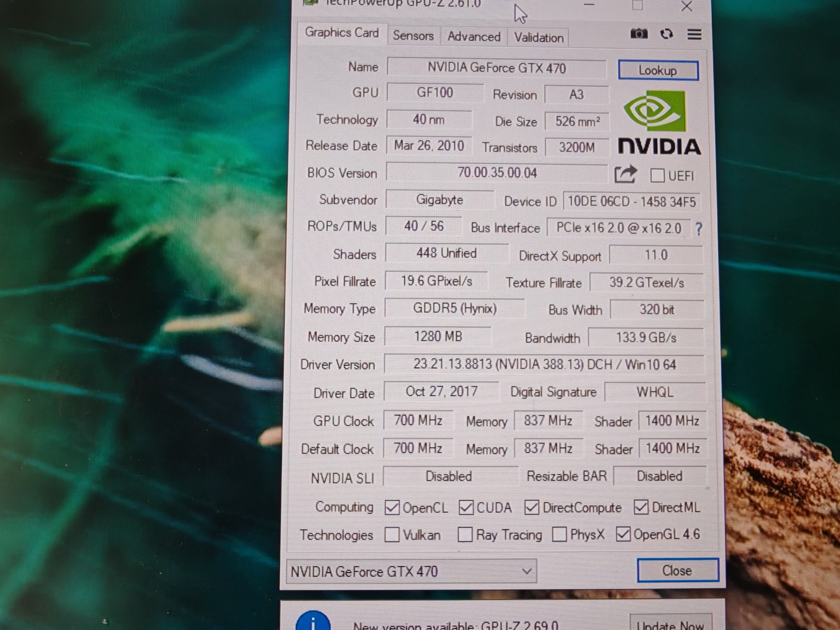Click the Driver Date field Oct 27, 2017

441,391
